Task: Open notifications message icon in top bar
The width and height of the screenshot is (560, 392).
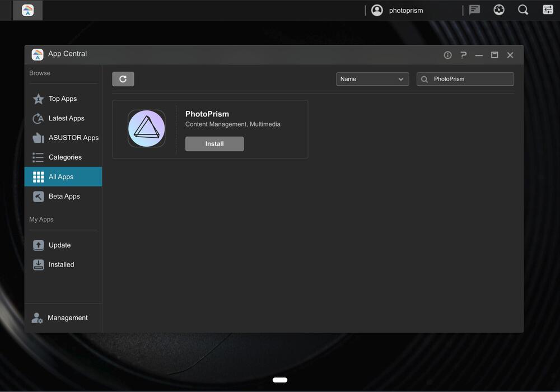Action: click(x=474, y=10)
